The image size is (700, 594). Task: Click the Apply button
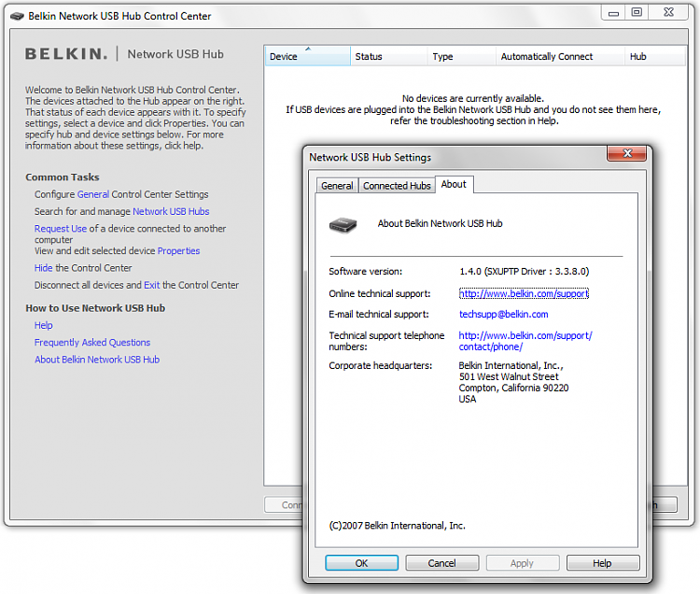523,563
